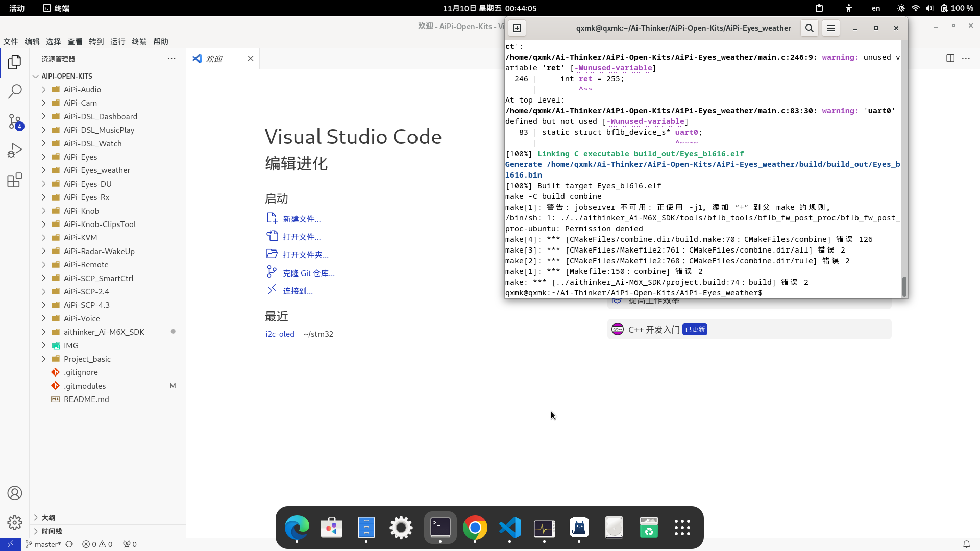The height and width of the screenshot is (551, 980).
Task: Launch Microsoft Edge from the dock
Action: click(297, 528)
